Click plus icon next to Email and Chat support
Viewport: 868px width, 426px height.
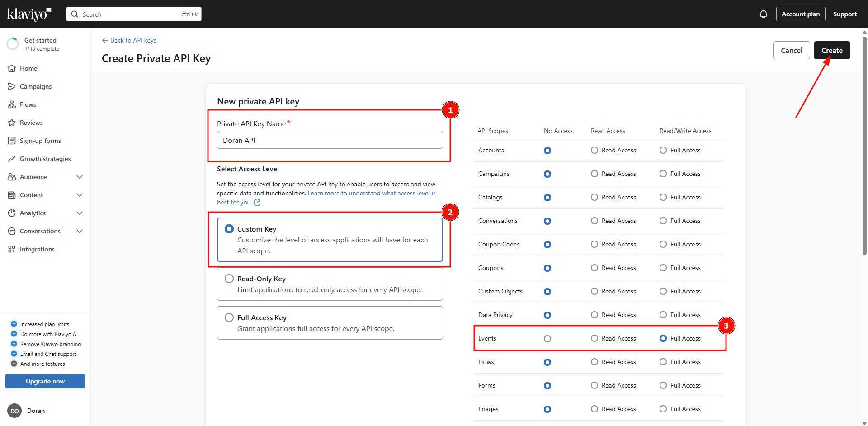click(14, 354)
